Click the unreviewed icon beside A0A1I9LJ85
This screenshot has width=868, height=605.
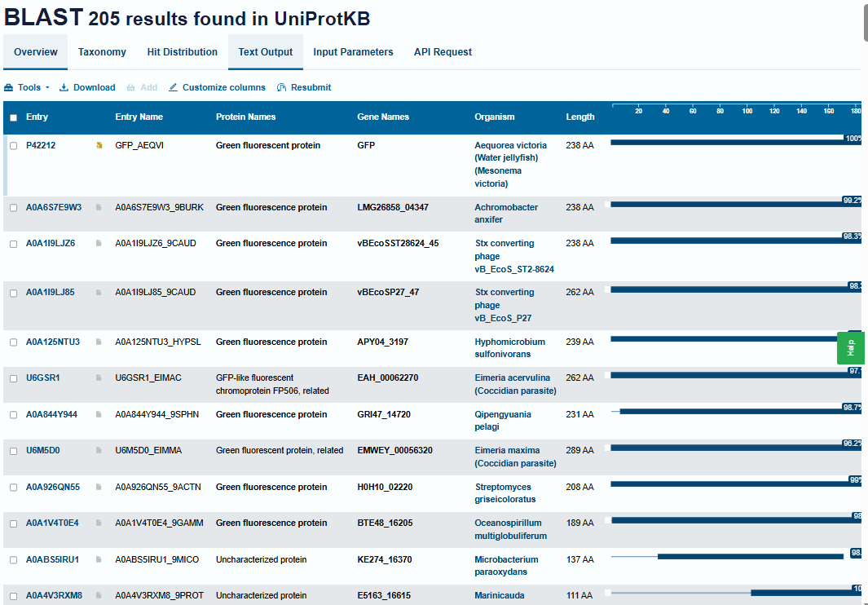pos(99,292)
